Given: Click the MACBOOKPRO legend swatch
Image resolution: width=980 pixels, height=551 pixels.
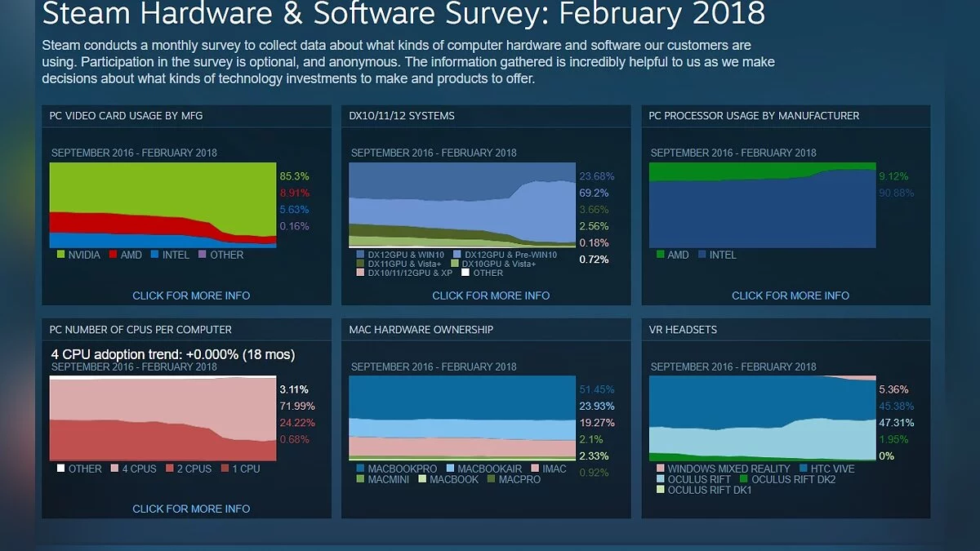Looking at the screenshot, I should click(360, 469).
